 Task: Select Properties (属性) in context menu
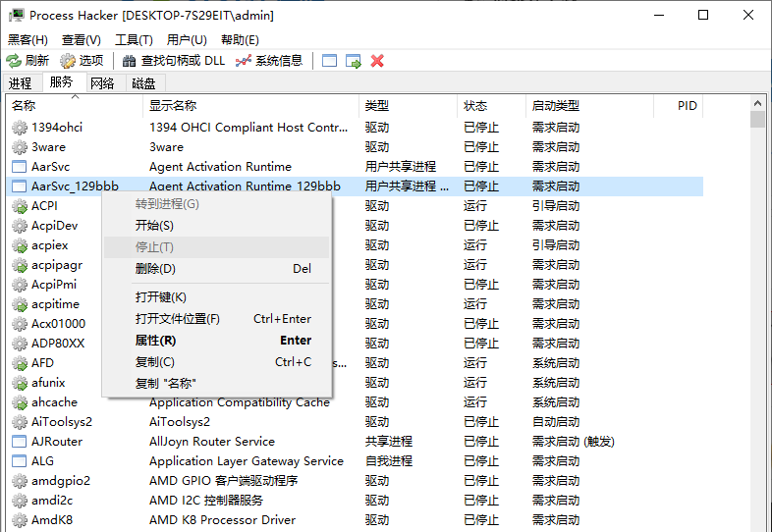pyautogui.click(x=155, y=341)
